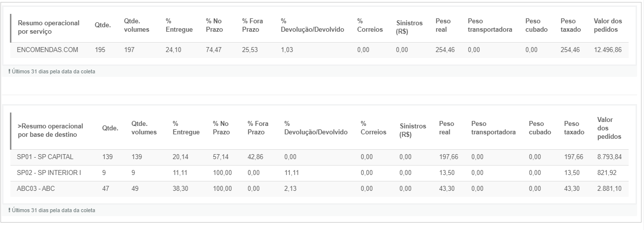Image resolution: width=644 pixels, height=230 pixels.
Task: Click '% No Prazo' header in service table
Action: point(214,26)
